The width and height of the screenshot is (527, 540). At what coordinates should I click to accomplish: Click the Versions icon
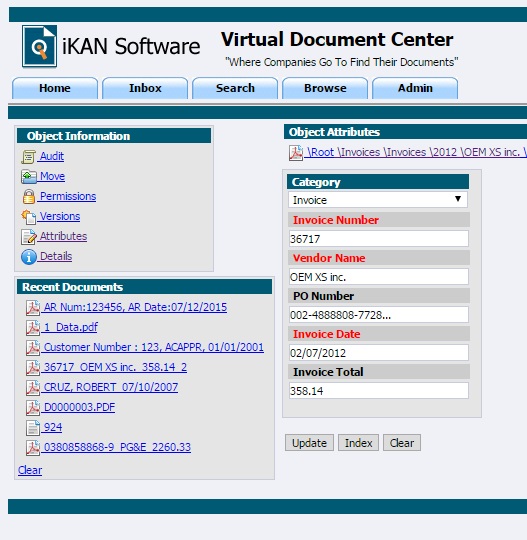click(x=29, y=217)
